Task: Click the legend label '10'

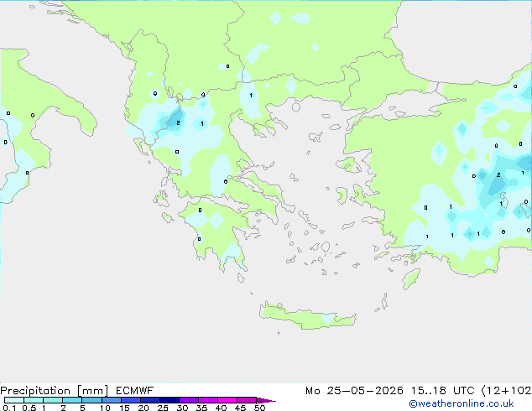Action: pyautogui.click(x=105, y=408)
